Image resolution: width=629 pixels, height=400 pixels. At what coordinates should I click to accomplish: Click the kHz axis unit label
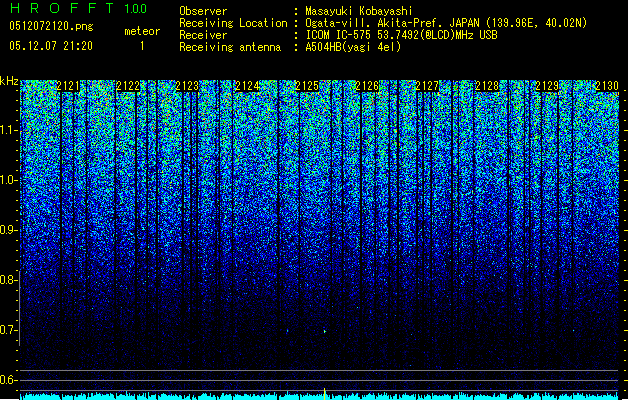(x=9, y=81)
